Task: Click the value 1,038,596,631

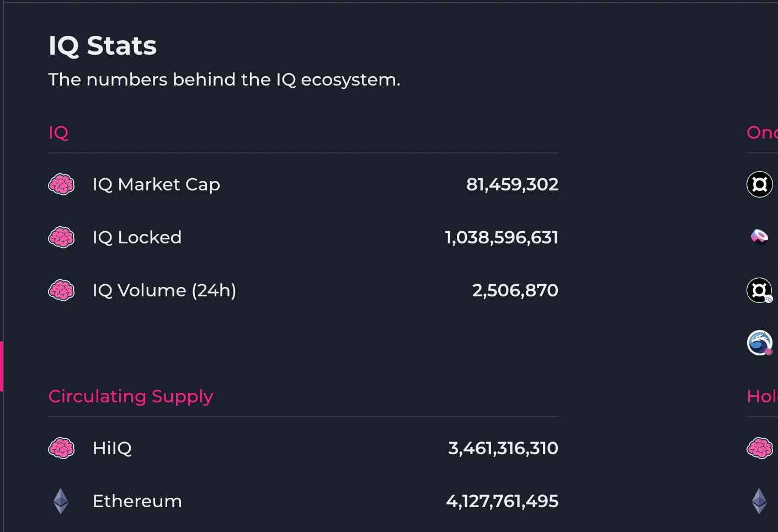Action: (x=502, y=237)
